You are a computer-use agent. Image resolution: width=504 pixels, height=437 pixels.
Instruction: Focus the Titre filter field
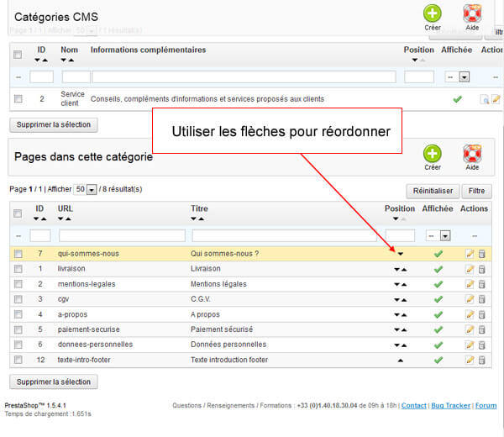(x=285, y=235)
